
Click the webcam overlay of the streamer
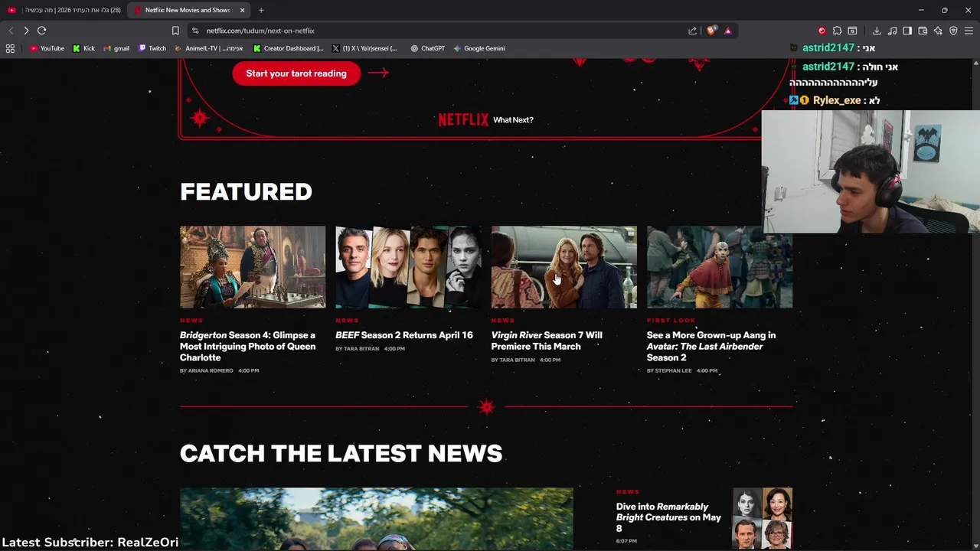pyautogui.click(x=871, y=171)
